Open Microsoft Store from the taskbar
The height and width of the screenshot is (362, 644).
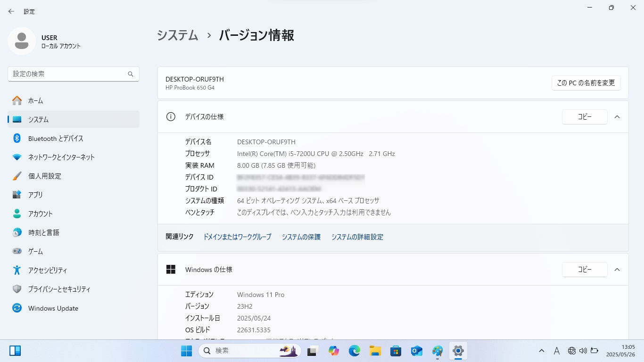396,351
